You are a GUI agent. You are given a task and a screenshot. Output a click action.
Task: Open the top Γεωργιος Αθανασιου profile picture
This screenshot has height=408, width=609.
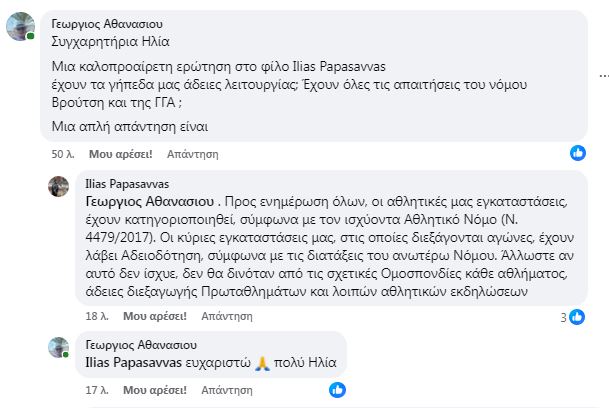21,25
